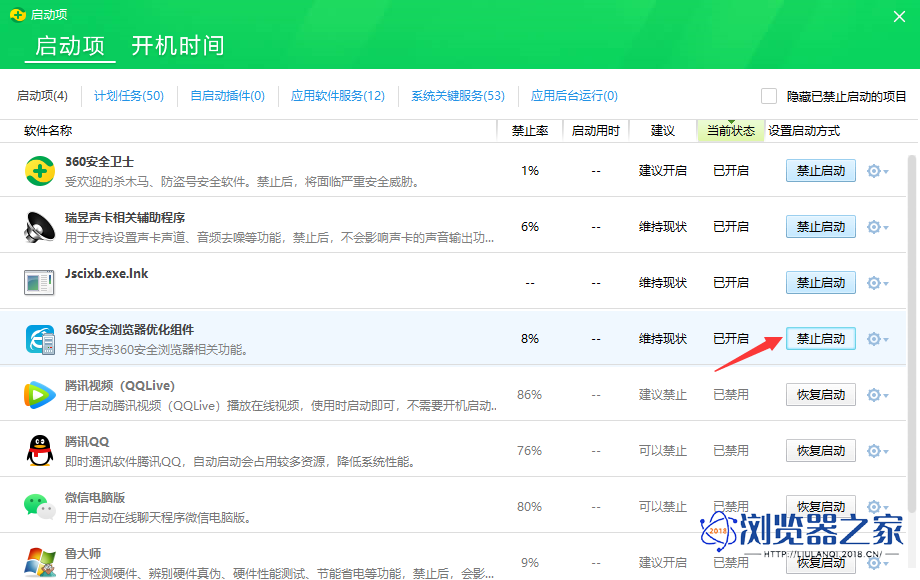The image size is (920, 580).
Task: Click 恢复启动 for 腾讯QQ
Action: pyautogui.click(x=820, y=451)
